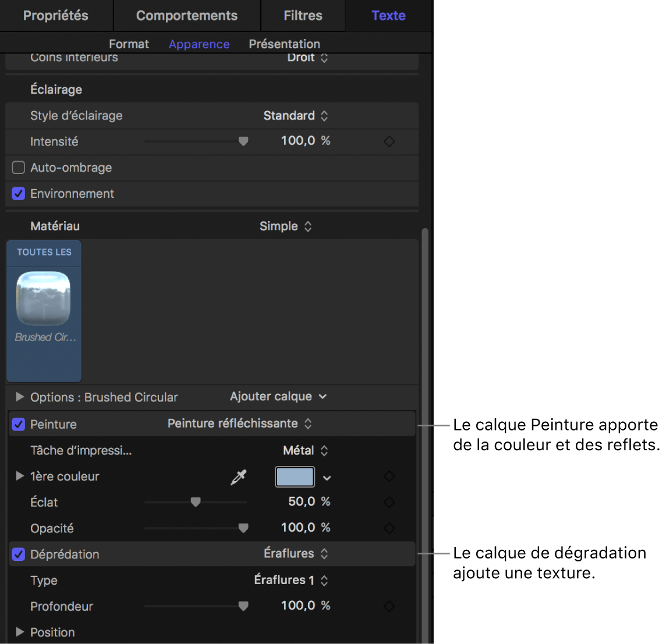
Task: Click the Intensité value 100,0 %
Action: click(306, 141)
